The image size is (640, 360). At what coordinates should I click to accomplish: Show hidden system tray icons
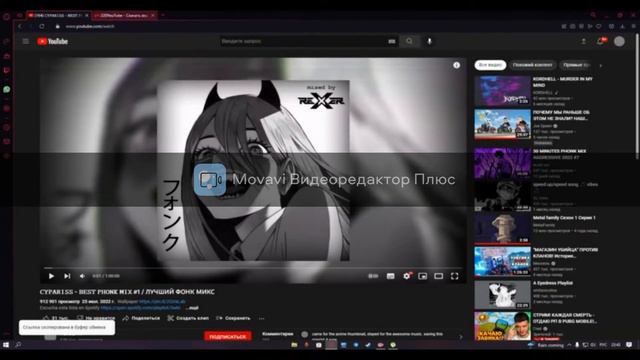(x=569, y=345)
